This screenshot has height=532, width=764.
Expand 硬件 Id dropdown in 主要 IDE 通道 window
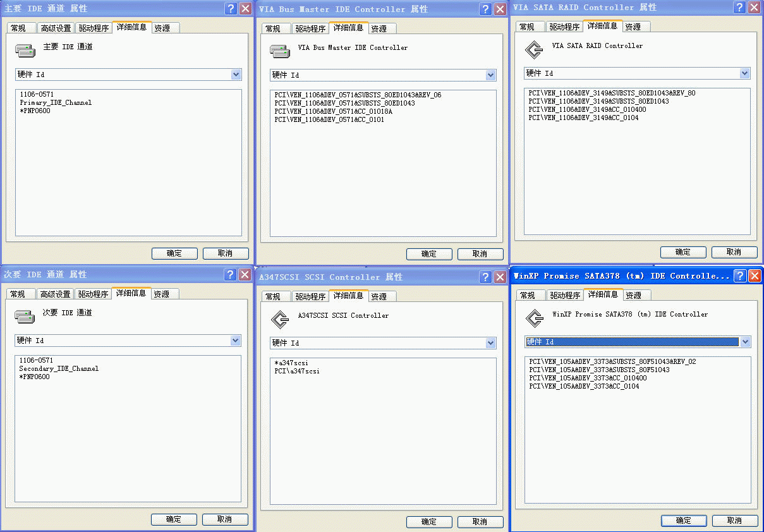236,75
